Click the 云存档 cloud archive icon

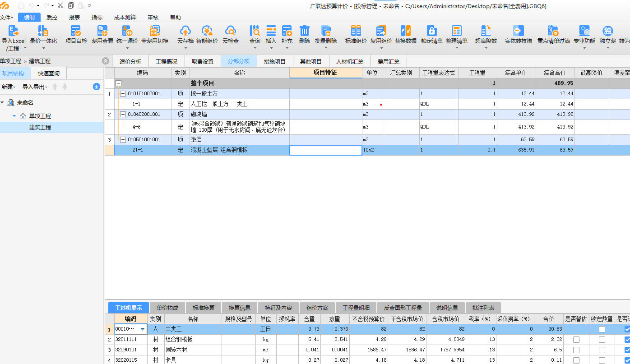click(x=185, y=31)
